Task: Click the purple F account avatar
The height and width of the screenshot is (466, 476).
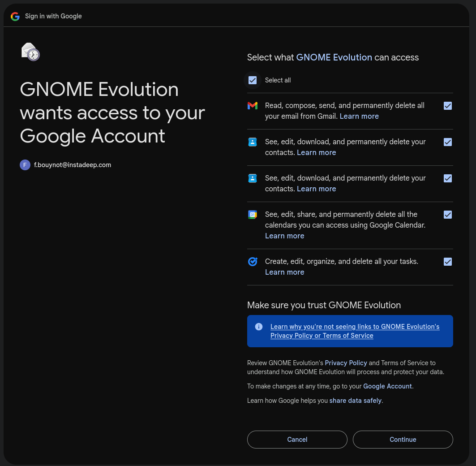Action: [x=25, y=165]
